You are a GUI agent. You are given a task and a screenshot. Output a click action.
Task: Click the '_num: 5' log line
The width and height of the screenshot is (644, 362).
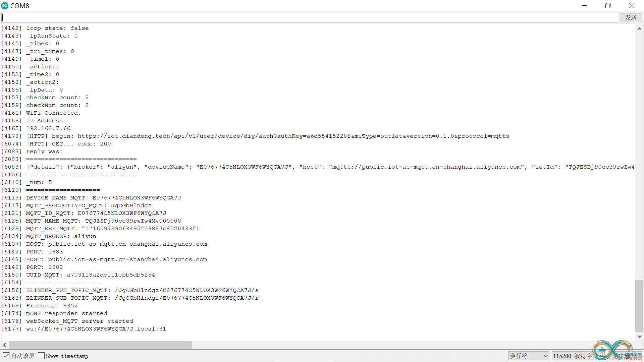tap(26, 182)
